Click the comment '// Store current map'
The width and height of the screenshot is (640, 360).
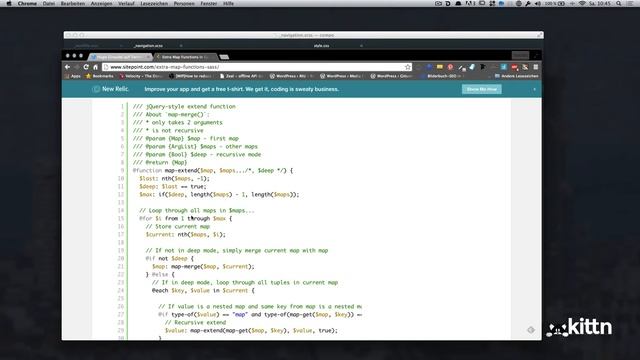pyautogui.click(x=178, y=227)
